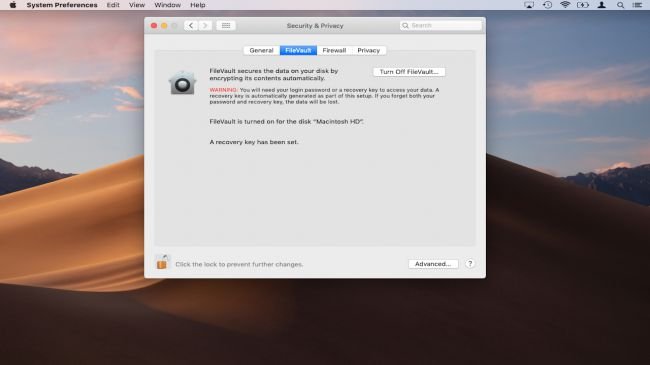Image resolution: width=650 pixels, height=365 pixels.
Task: Click the AirPlay display icon in menu bar
Action: [529, 5]
